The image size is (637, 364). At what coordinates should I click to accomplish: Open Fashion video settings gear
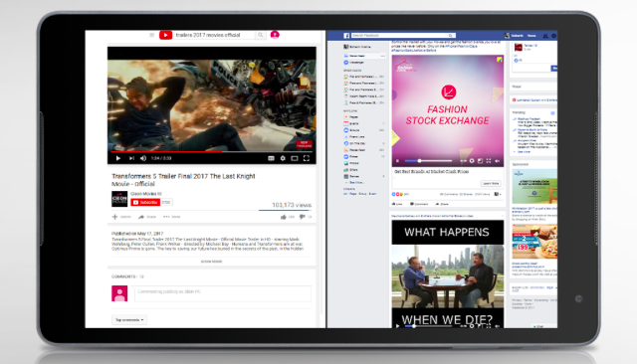(472, 161)
